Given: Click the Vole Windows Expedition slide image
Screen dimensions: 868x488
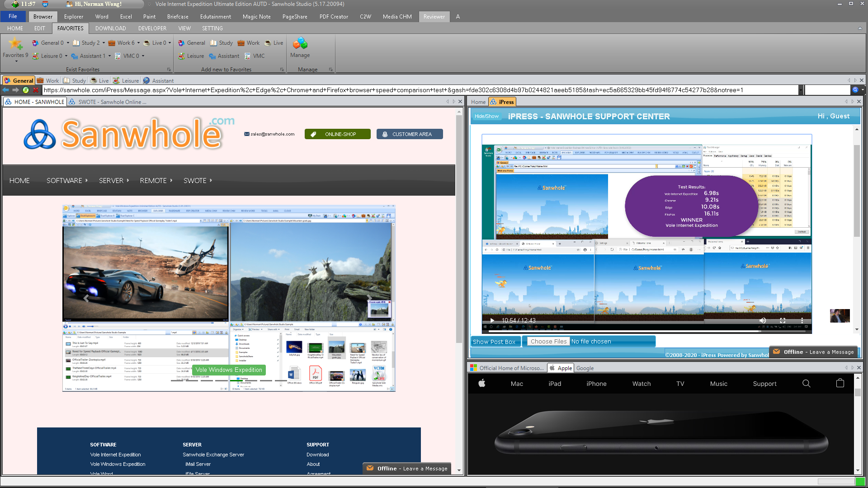Looking at the screenshot, I should click(x=229, y=298).
